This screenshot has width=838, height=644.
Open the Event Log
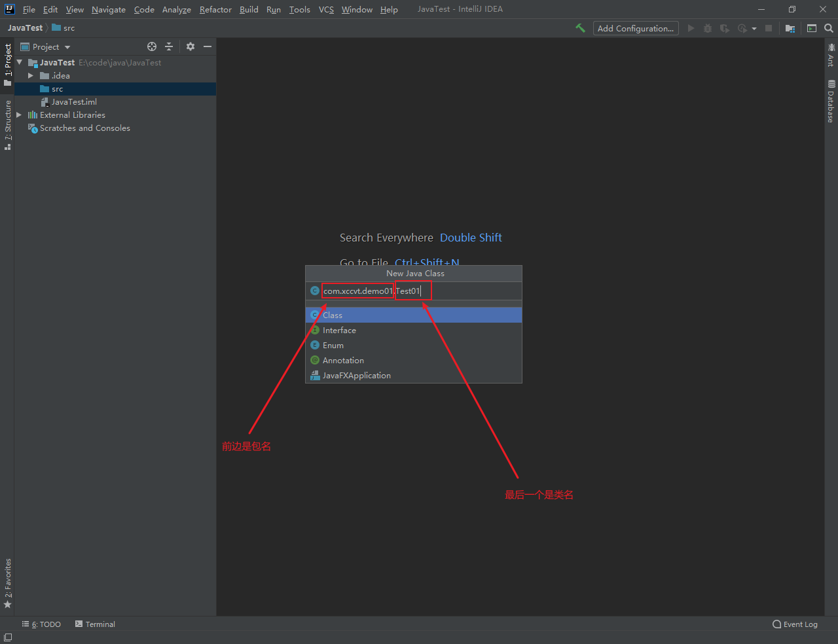point(795,624)
